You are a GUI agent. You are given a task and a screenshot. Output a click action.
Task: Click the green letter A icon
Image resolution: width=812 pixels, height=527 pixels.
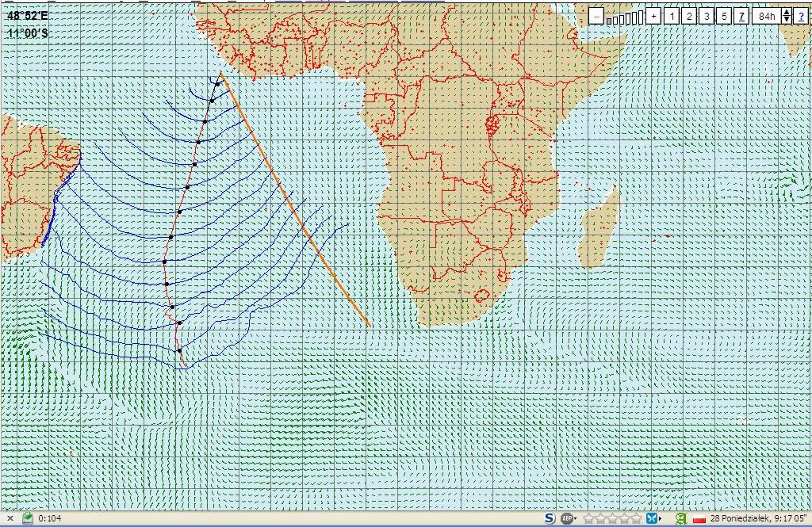pyautogui.click(x=680, y=518)
